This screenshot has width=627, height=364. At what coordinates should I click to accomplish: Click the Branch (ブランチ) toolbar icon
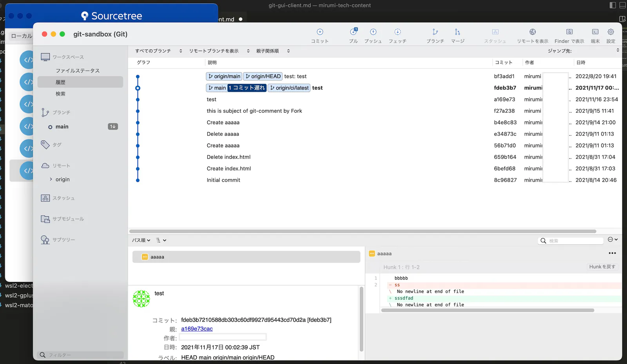click(435, 32)
